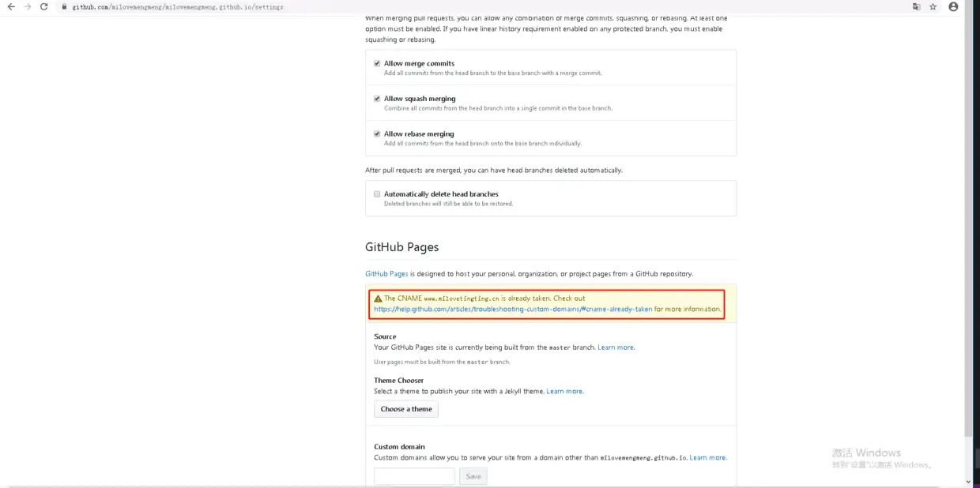Viewport: 980px width, 488px height.
Task: Click the 'Custom domain' label
Action: pyautogui.click(x=399, y=447)
